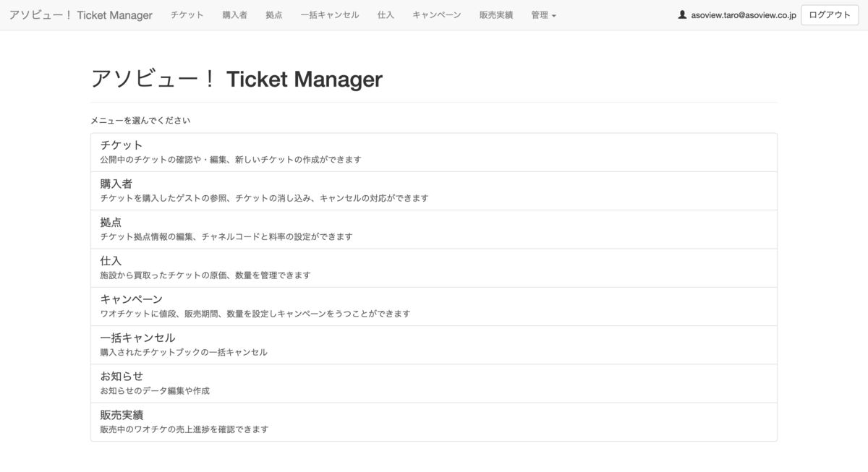Open the お知らせ menu list item
Screen dimensions: 868x472
tap(434, 384)
